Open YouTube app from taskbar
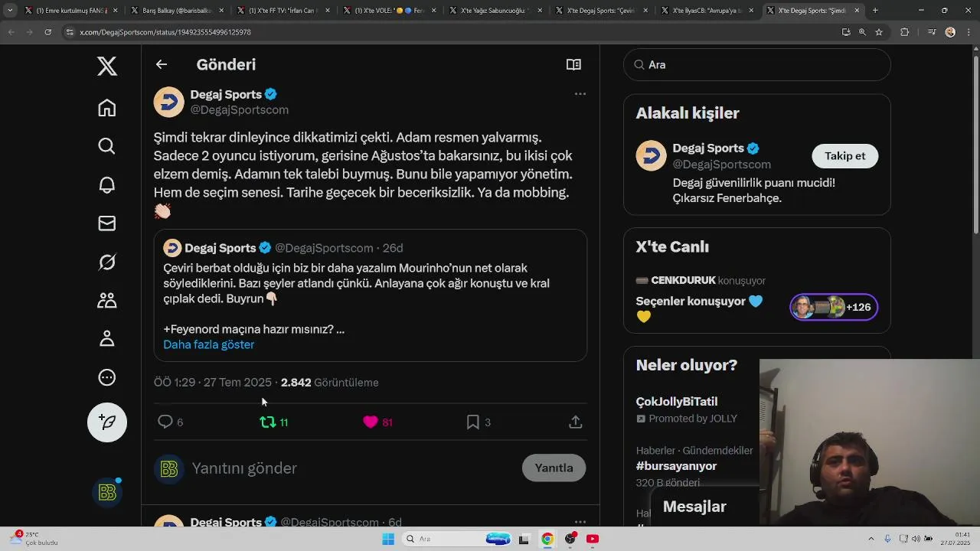 [x=593, y=539]
